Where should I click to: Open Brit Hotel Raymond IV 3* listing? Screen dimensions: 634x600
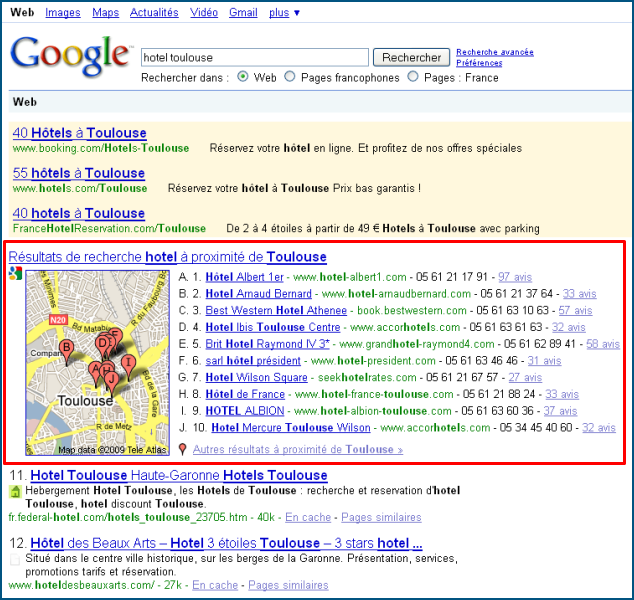point(267,344)
